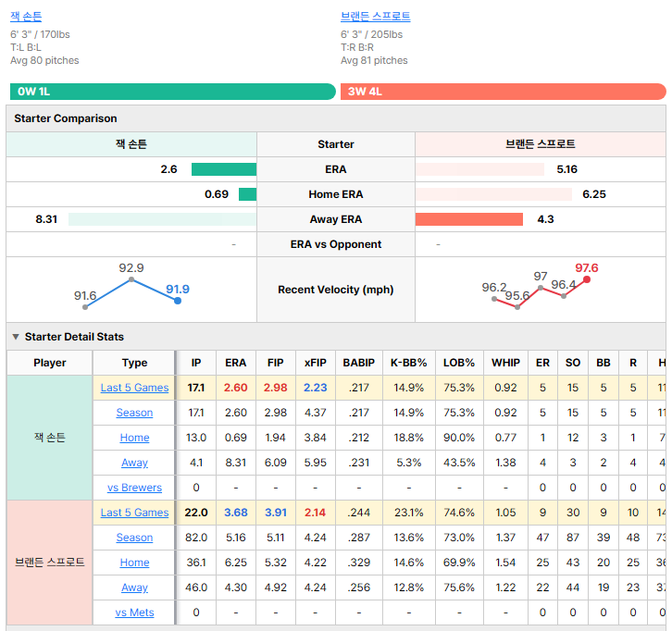This screenshot has width=672, height=631.
Task: Open the vs Mets split link
Action: pos(134,612)
